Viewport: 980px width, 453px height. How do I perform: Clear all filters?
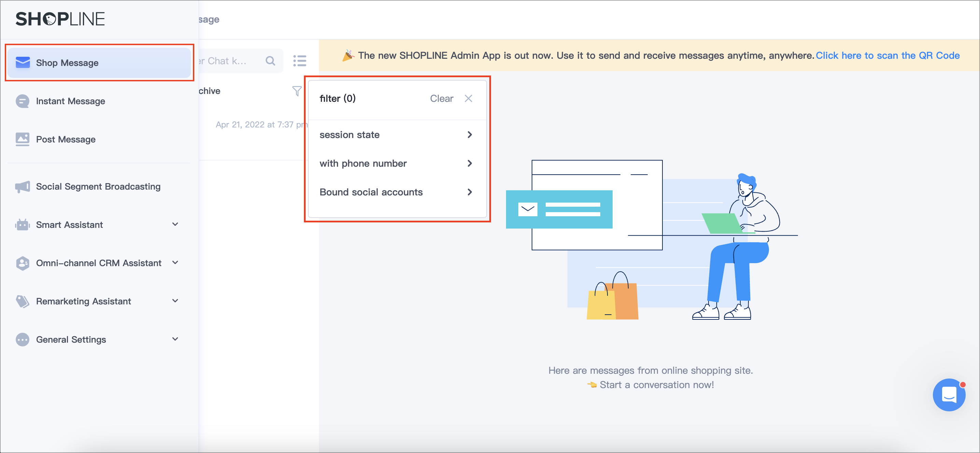(441, 99)
